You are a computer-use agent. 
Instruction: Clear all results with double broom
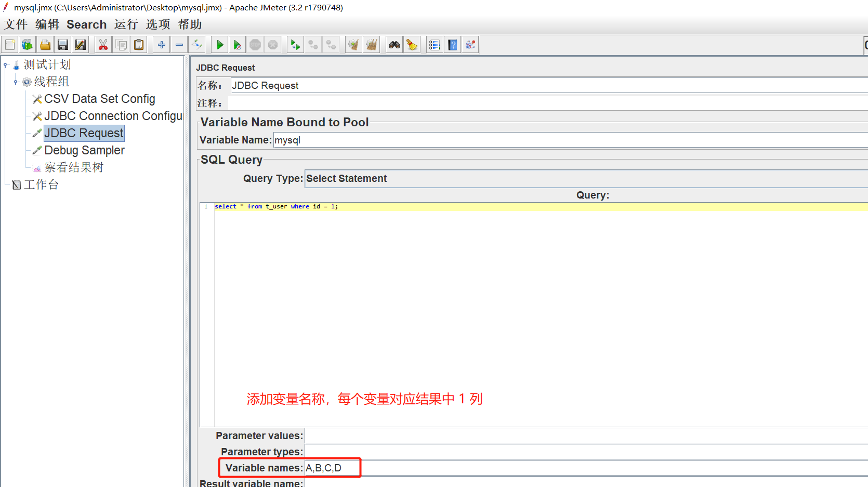pos(372,45)
